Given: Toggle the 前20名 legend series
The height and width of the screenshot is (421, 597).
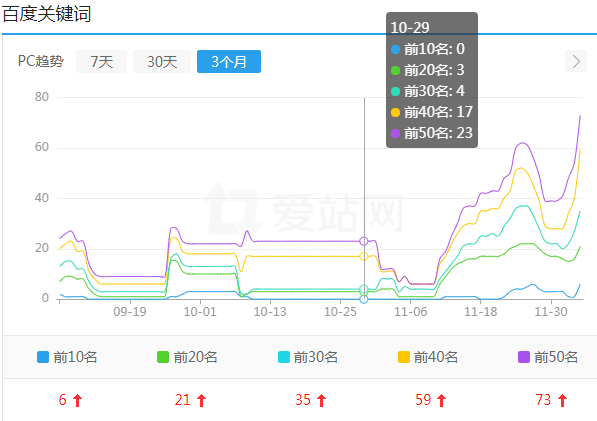Looking at the screenshot, I should [187, 357].
